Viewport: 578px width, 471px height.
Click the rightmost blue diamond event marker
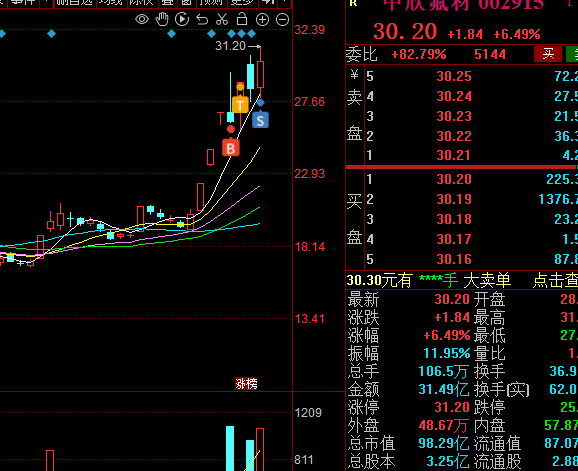[251, 34]
